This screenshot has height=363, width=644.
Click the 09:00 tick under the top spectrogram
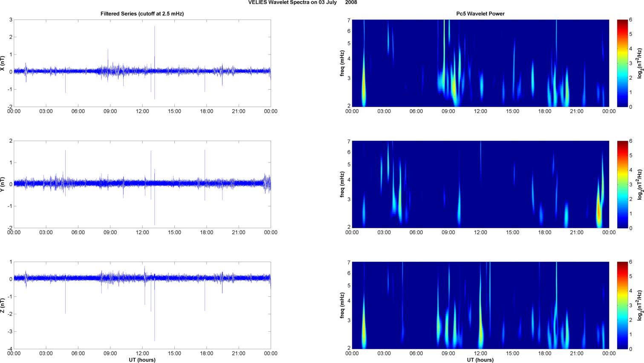[448, 111]
